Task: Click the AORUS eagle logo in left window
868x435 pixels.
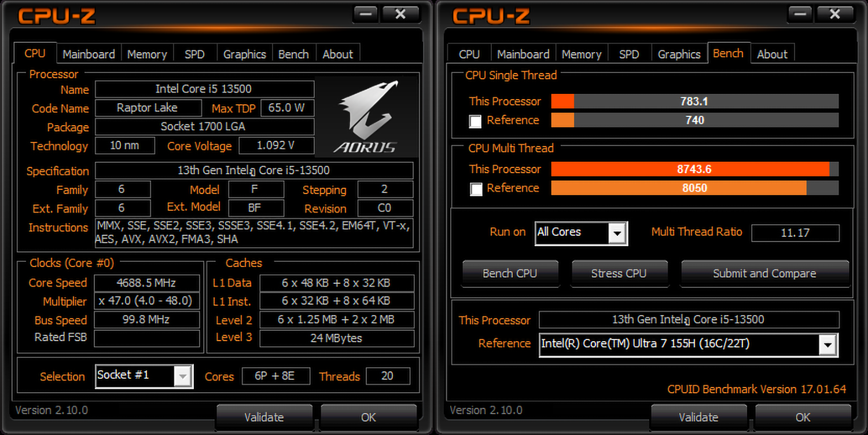Action: (366, 117)
